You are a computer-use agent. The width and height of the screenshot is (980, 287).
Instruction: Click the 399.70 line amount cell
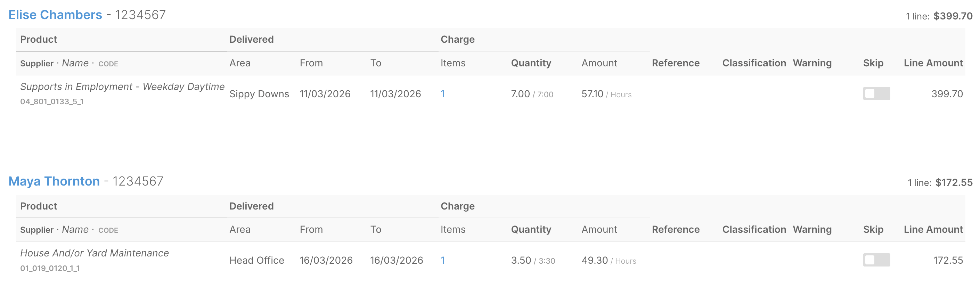click(947, 94)
